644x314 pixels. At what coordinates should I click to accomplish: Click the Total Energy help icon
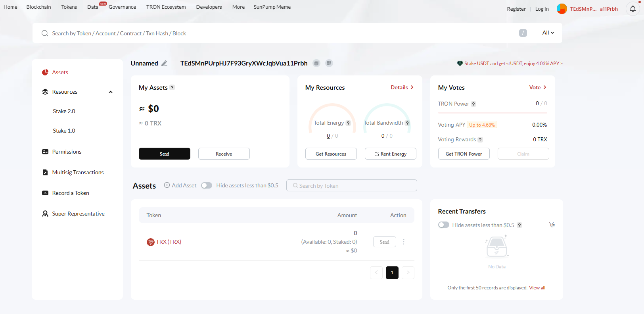point(348,123)
